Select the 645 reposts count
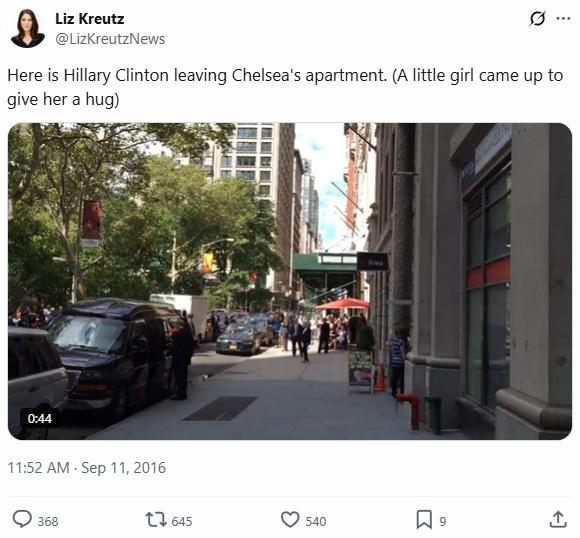Screen dimensions: 580x538 [182, 521]
